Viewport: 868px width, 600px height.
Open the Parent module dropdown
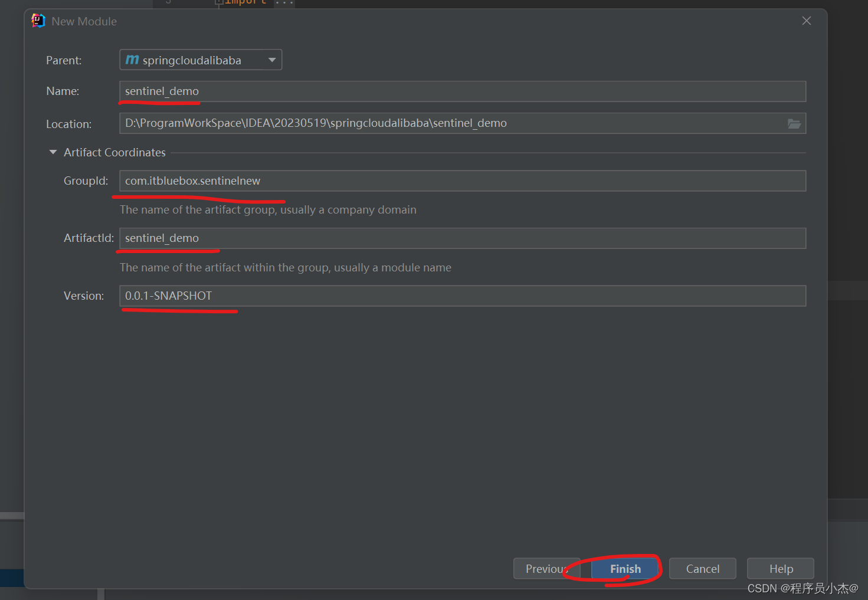click(x=201, y=60)
